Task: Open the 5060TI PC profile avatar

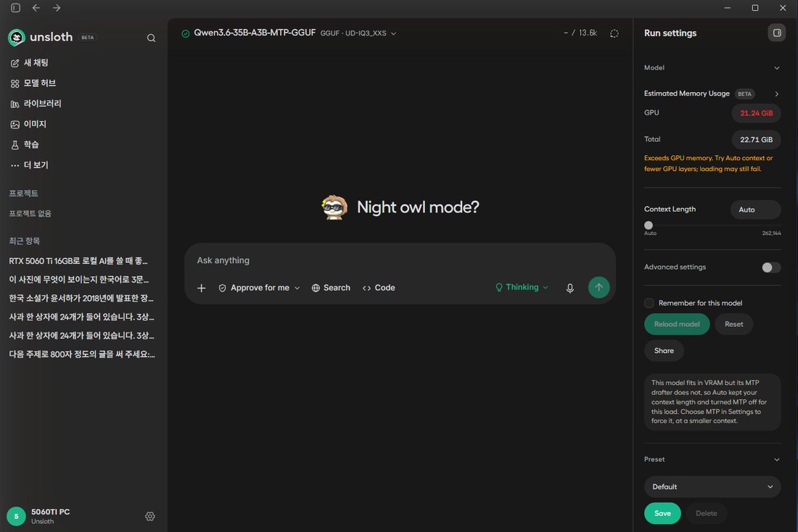Action: pos(16,516)
